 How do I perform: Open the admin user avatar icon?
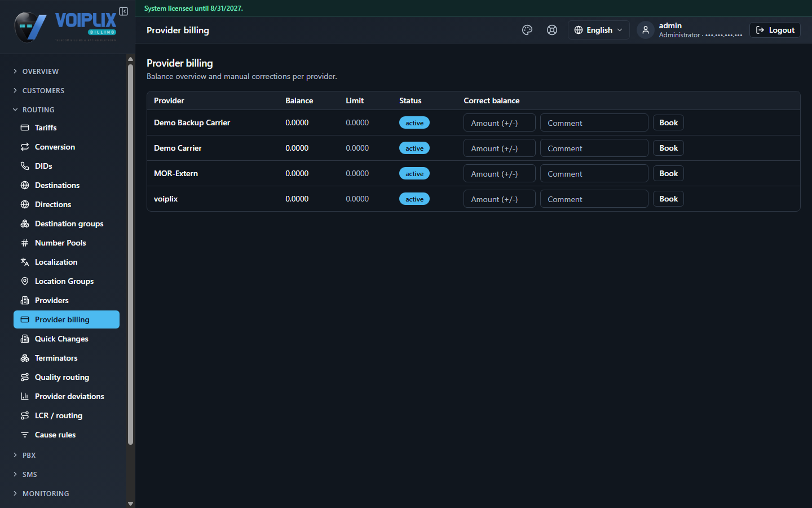pyautogui.click(x=646, y=30)
